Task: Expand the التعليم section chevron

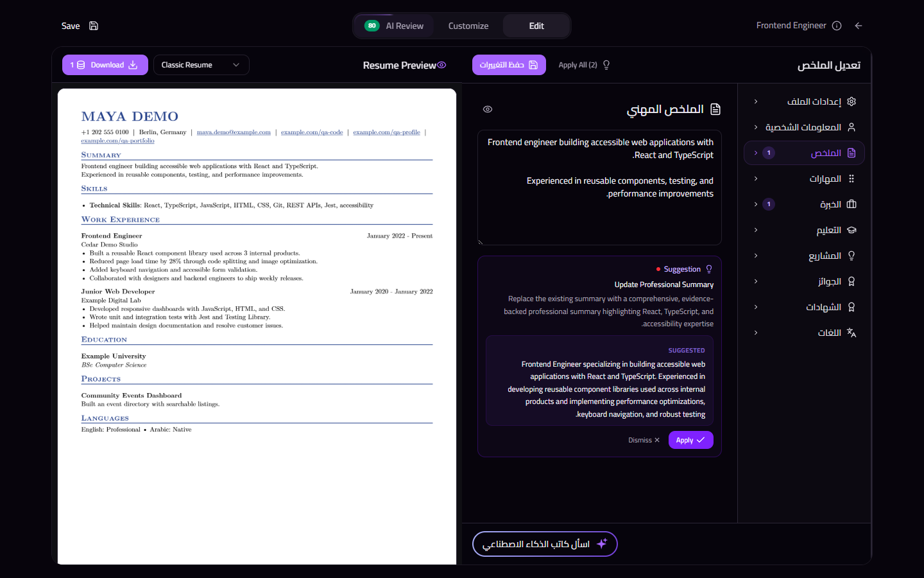Action: (756, 230)
